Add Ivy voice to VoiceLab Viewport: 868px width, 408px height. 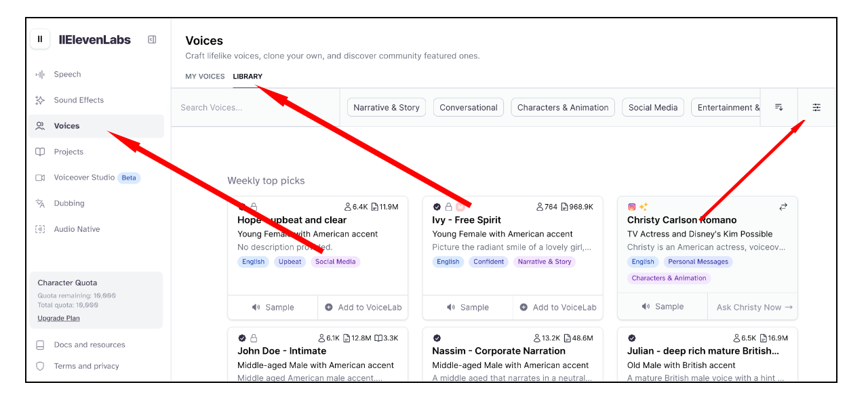pyautogui.click(x=557, y=307)
